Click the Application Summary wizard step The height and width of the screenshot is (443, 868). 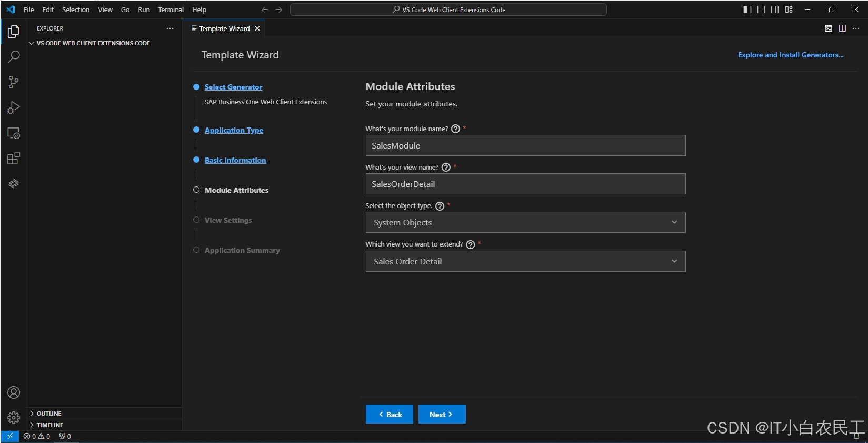[242, 250]
